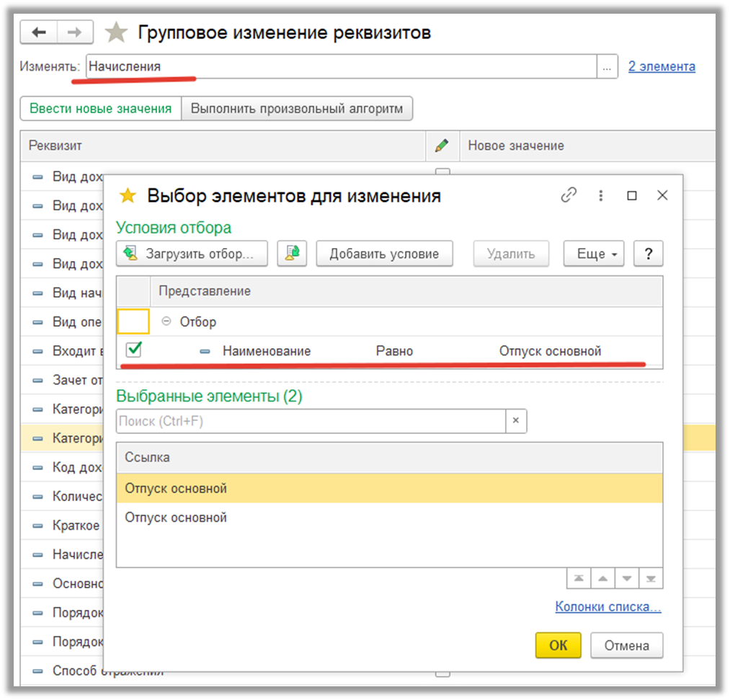The width and height of the screenshot is (730, 700).
Task: Star the Выбор элементов dialog as favorite
Action: pyautogui.click(x=128, y=195)
